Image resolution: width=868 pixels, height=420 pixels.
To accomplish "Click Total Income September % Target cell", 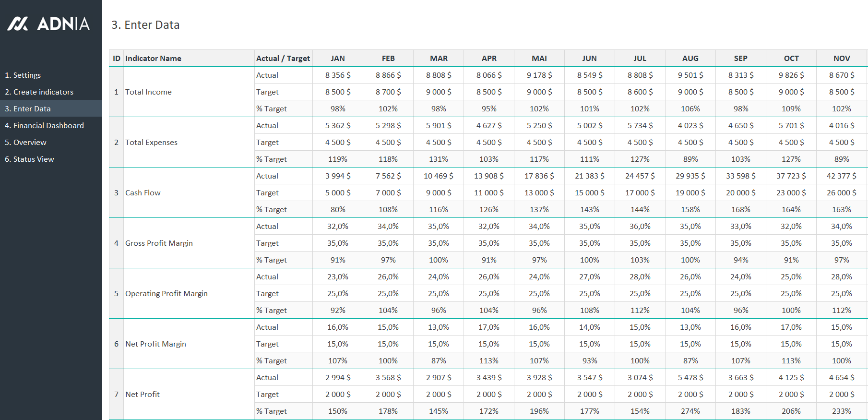I will [741, 109].
